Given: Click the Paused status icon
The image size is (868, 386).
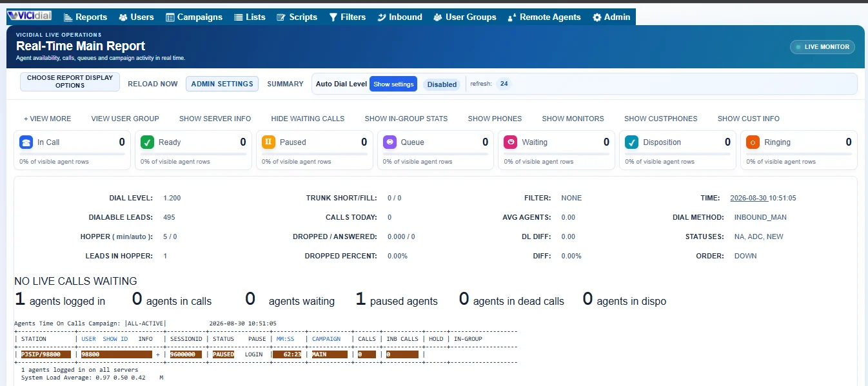Looking at the screenshot, I should pyautogui.click(x=268, y=142).
